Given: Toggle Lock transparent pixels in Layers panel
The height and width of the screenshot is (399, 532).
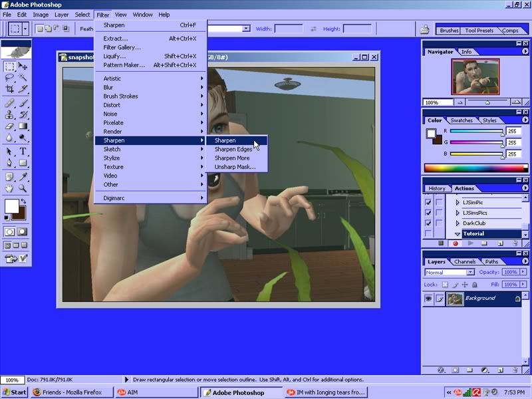Looking at the screenshot, I should pos(445,285).
